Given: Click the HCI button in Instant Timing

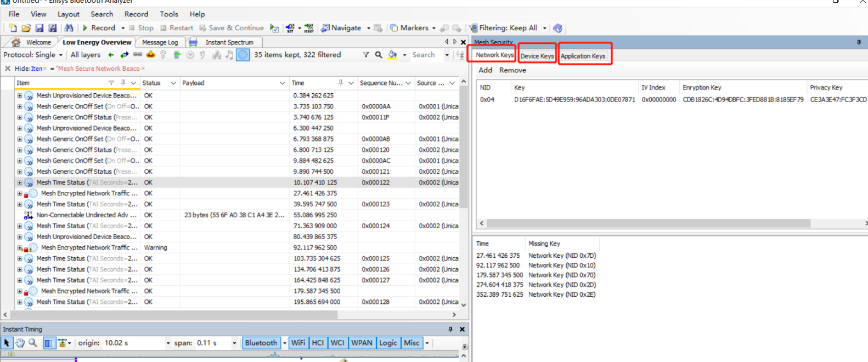Looking at the screenshot, I should pos(318,343).
